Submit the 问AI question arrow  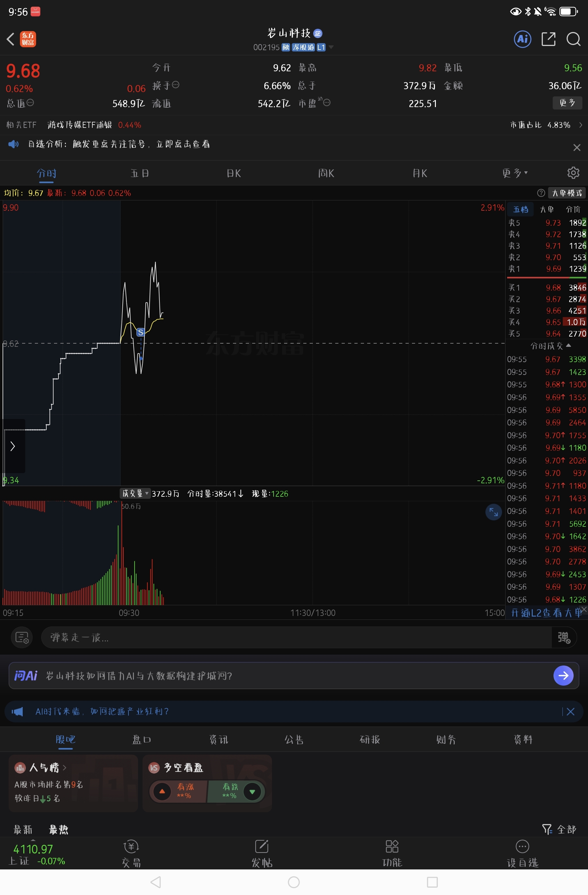(x=563, y=676)
